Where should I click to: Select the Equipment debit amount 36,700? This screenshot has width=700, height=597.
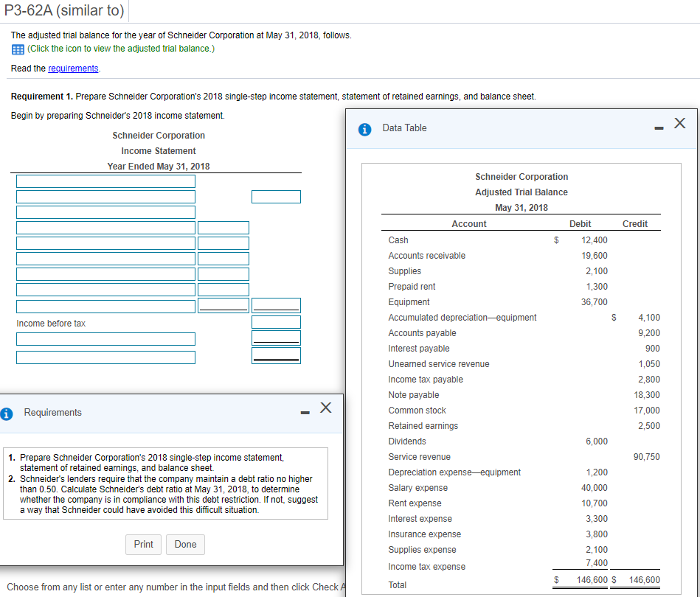595,302
